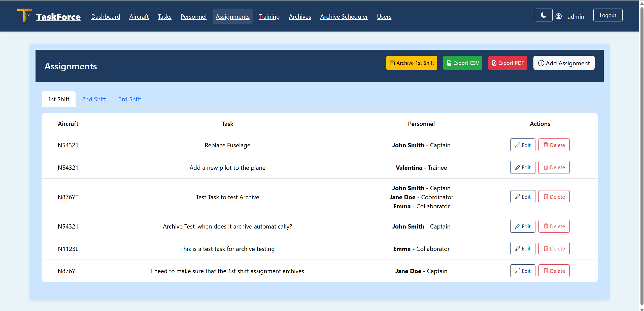The width and height of the screenshot is (644, 311).
Task: Open the Archive Scheduler nav link
Action: [x=344, y=17]
